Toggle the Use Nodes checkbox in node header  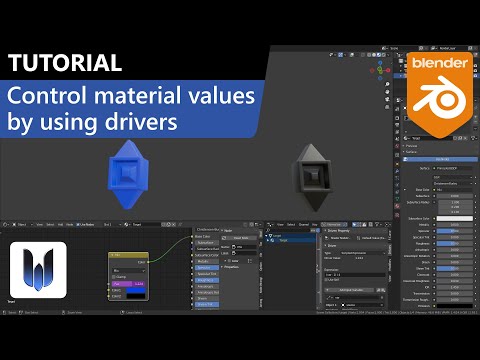(x=78, y=225)
